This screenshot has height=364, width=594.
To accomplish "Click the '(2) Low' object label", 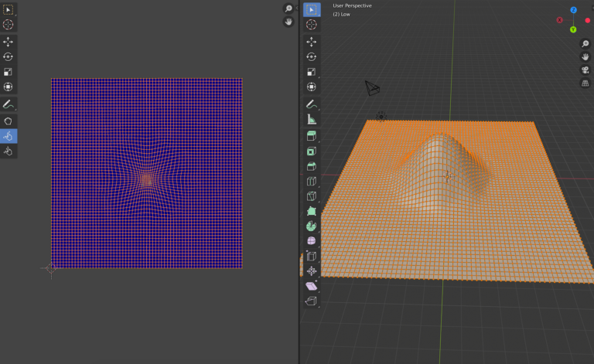I will [x=341, y=15].
